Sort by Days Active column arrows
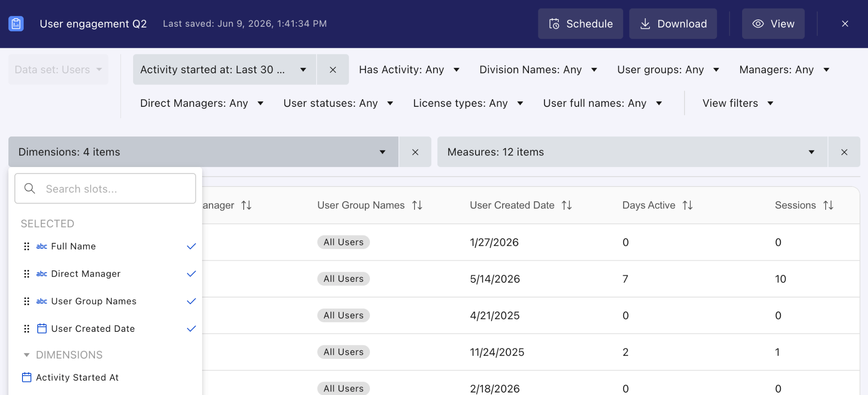The width and height of the screenshot is (868, 395). tap(688, 206)
